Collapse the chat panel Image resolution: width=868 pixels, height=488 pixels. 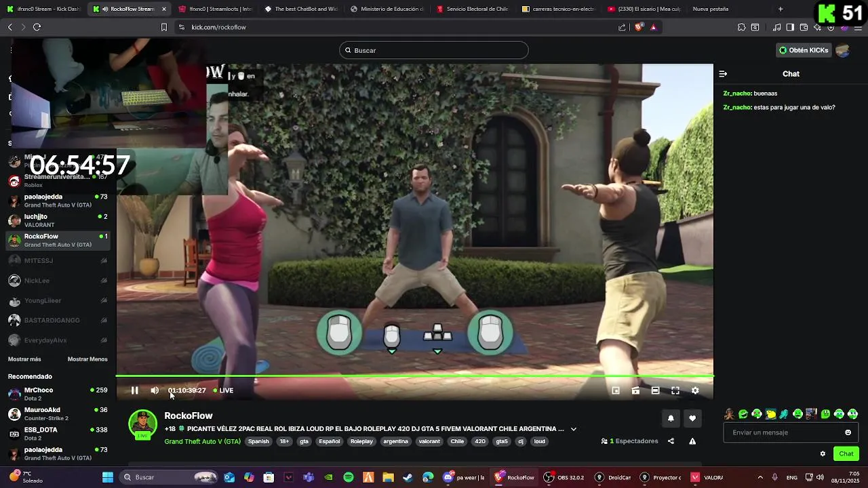pos(723,74)
